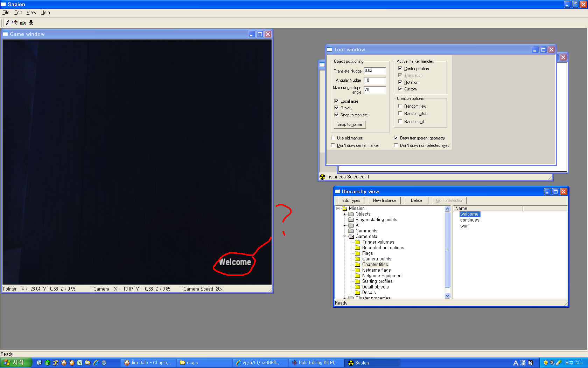Click the stick-figure person icon in toolbar
This screenshot has width=588, height=368.
pos(31,23)
